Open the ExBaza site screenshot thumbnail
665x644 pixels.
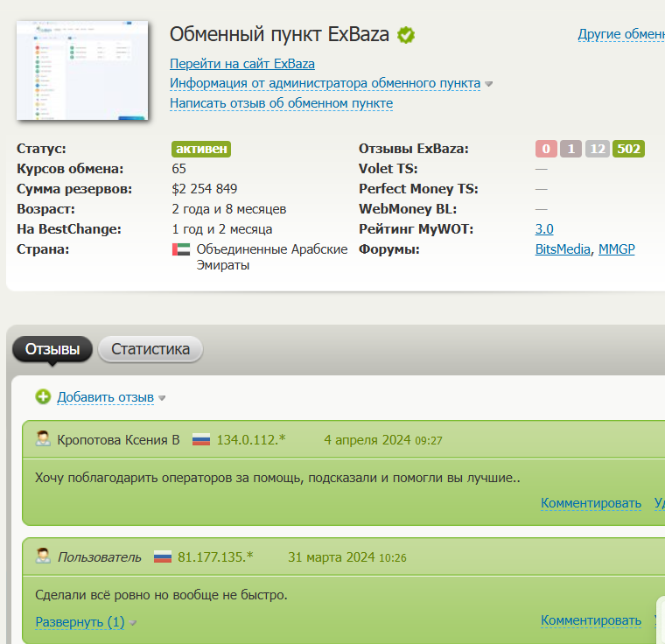pos(82,70)
